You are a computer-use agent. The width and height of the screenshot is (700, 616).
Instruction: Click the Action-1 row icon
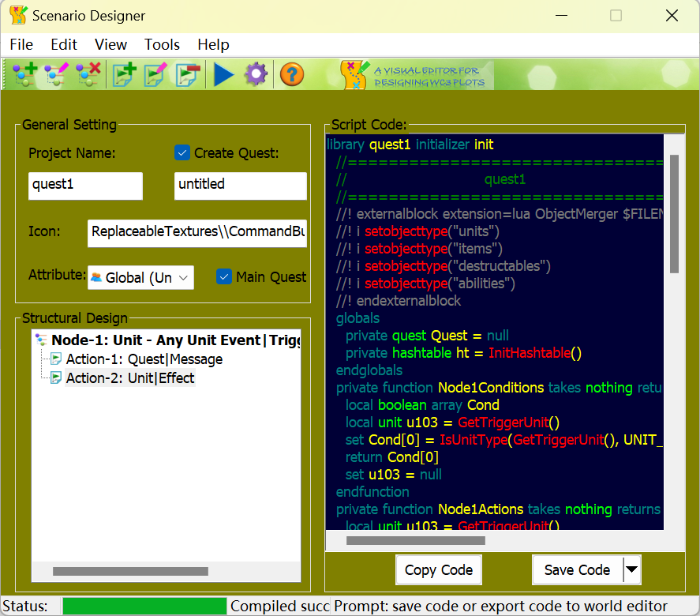tap(56, 359)
